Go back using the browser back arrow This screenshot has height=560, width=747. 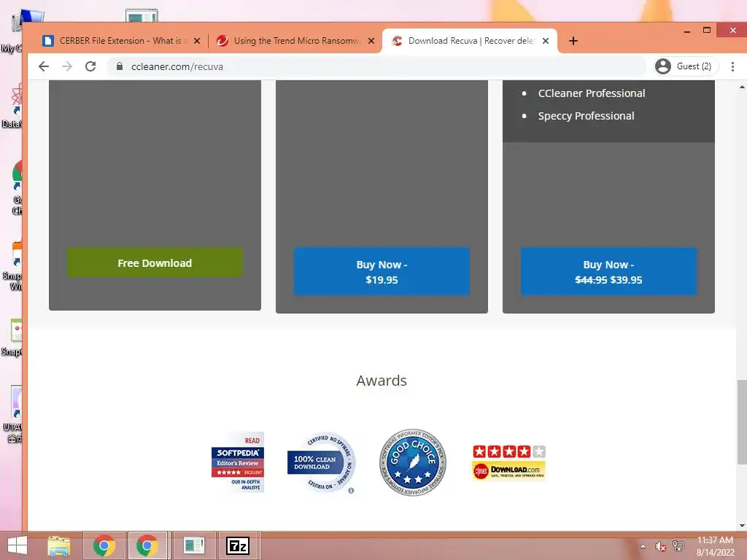pyautogui.click(x=43, y=66)
